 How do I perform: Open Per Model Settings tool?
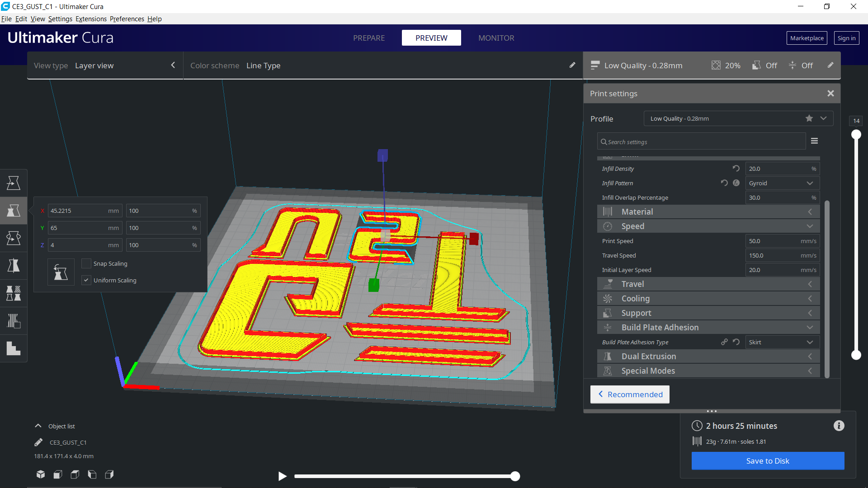pyautogui.click(x=13, y=293)
